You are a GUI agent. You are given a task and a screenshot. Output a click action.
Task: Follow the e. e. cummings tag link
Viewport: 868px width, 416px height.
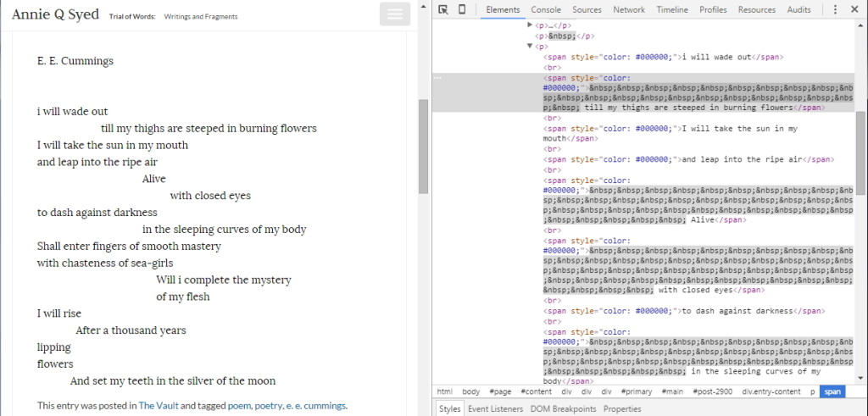click(x=316, y=406)
